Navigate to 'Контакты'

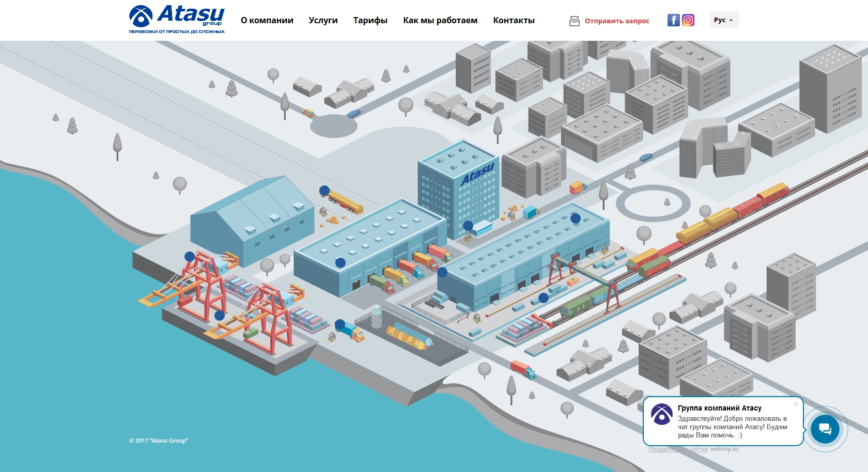click(x=514, y=21)
